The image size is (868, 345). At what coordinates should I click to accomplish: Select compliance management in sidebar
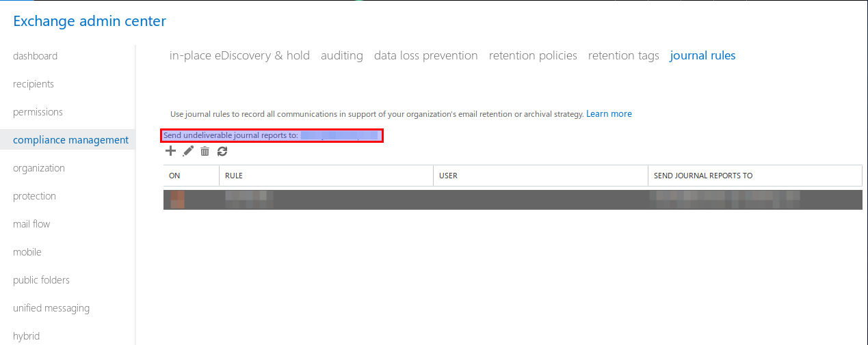(71, 140)
